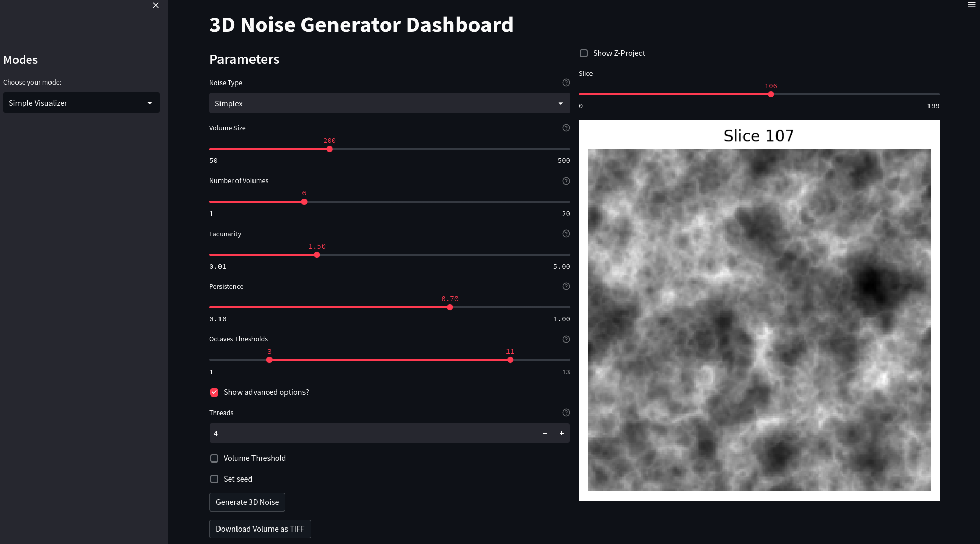The height and width of the screenshot is (544, 980).
Task: Show help for Threads
Action: [566, 413]
